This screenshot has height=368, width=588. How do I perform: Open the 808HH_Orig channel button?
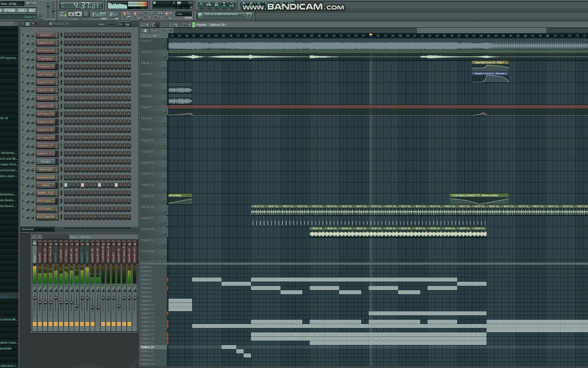coord(46,193)
